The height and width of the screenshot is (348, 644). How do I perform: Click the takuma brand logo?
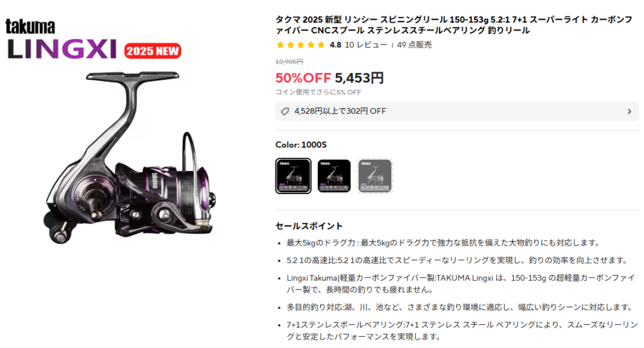30,26
